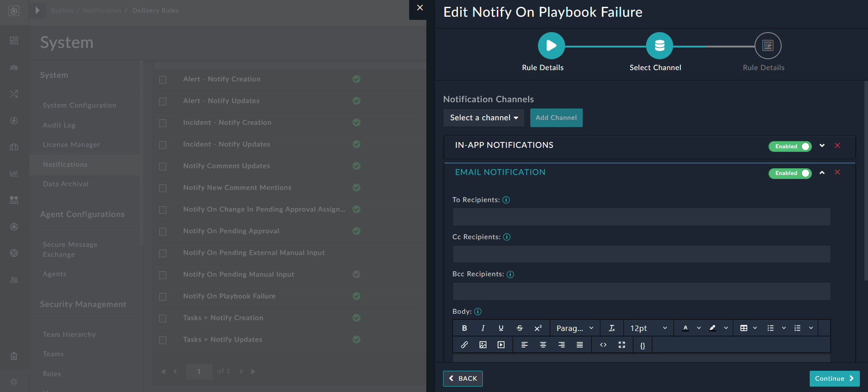Insert numbered list
This screenshot has width=868, height=392.
[x=797, y=328]
